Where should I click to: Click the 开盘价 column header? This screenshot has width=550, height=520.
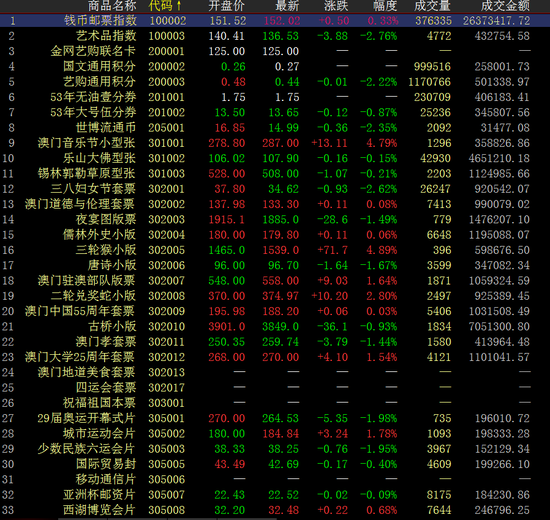pyautogui.click(x=227, y=6)
